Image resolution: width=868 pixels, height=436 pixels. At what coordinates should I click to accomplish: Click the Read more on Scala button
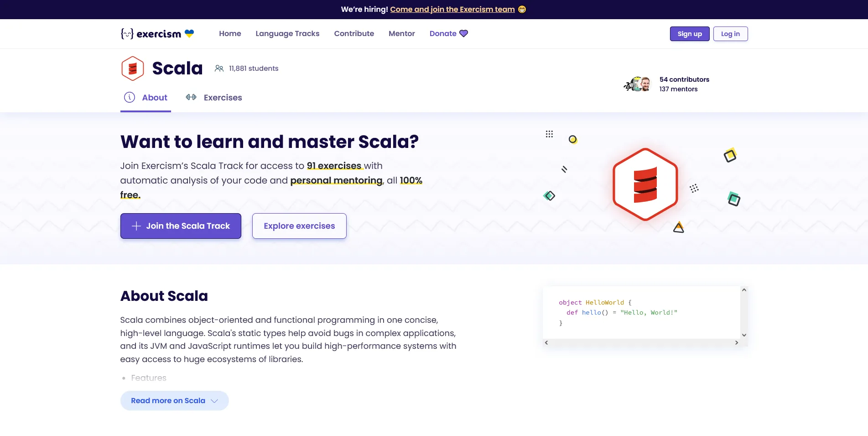(x=174, y=401)
